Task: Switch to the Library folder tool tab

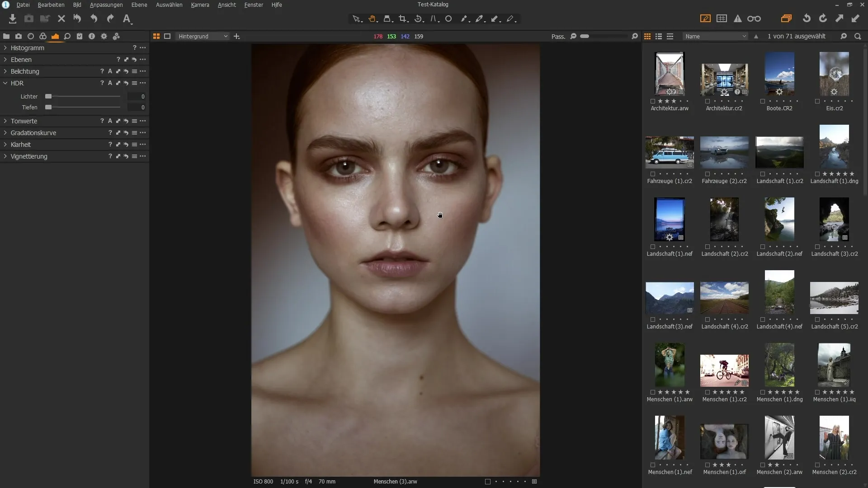Action: (6, 36)
